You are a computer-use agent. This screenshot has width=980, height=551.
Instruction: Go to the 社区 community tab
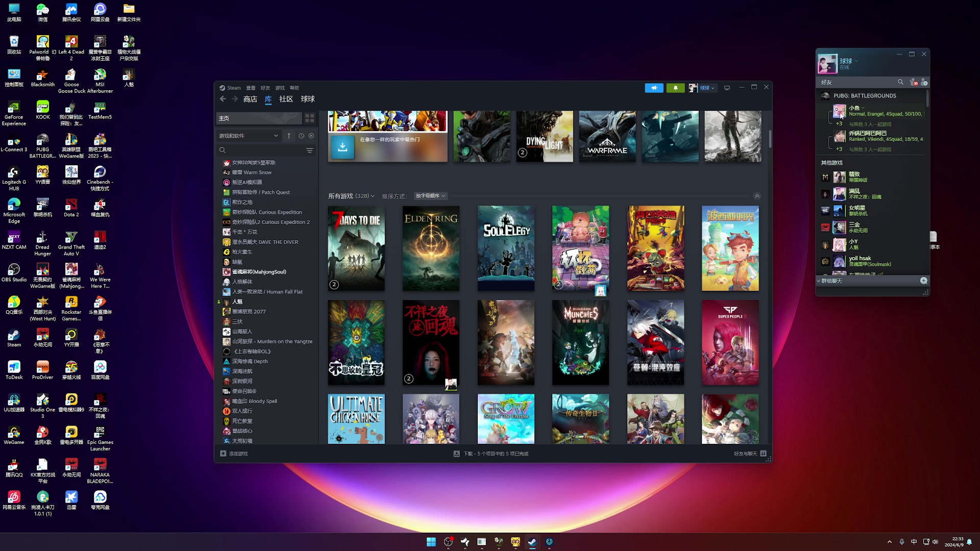[x=286, y=99]
